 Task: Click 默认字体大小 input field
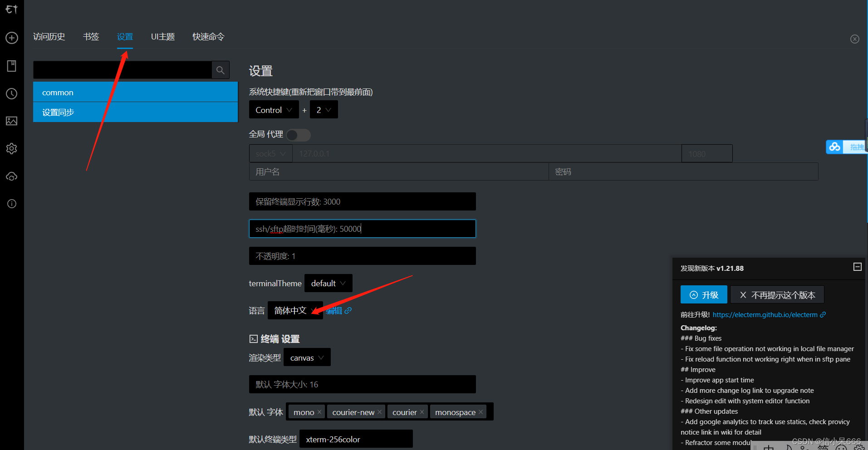tap(363, 384)
